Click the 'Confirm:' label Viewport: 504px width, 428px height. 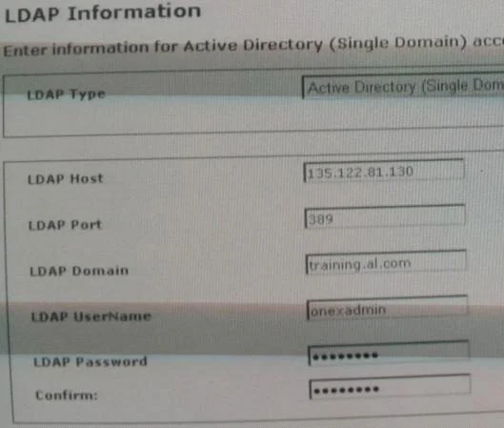[66, 395]
